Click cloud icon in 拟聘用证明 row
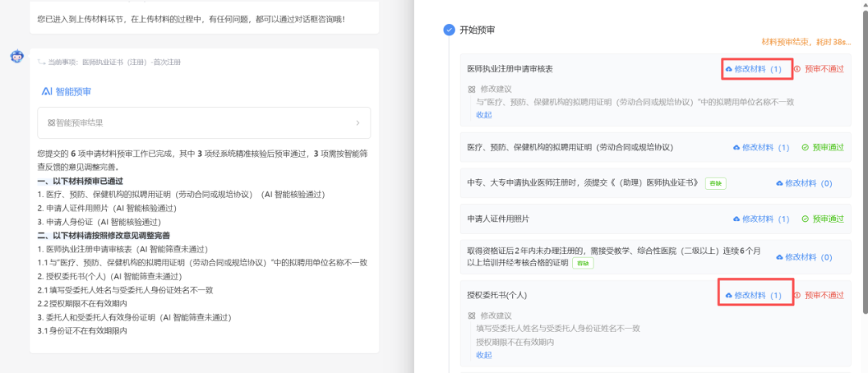868x373 pixels. 736,148
